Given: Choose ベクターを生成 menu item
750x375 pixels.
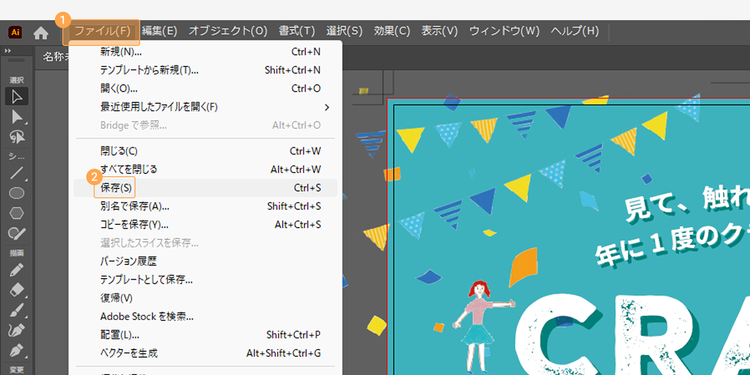Looking at the screenshot, I should pyautogui.click(x=206, y=353).
